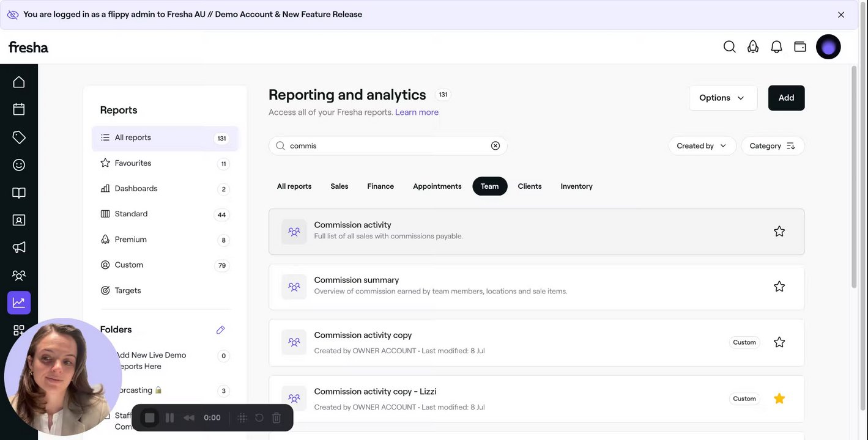Follow the Learn more link
The width and height of the screenshot is (868, 440).
click(x=417, y=112)
